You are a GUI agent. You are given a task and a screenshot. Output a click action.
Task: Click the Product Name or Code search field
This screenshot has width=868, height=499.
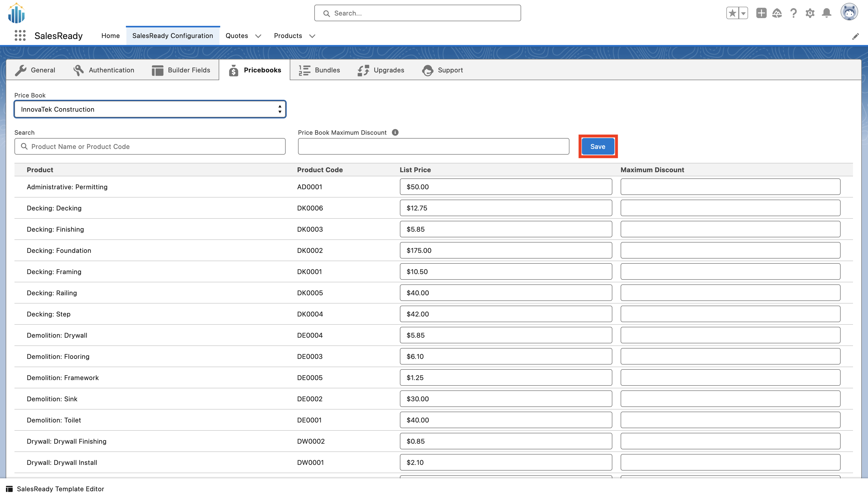coord(150,146)
